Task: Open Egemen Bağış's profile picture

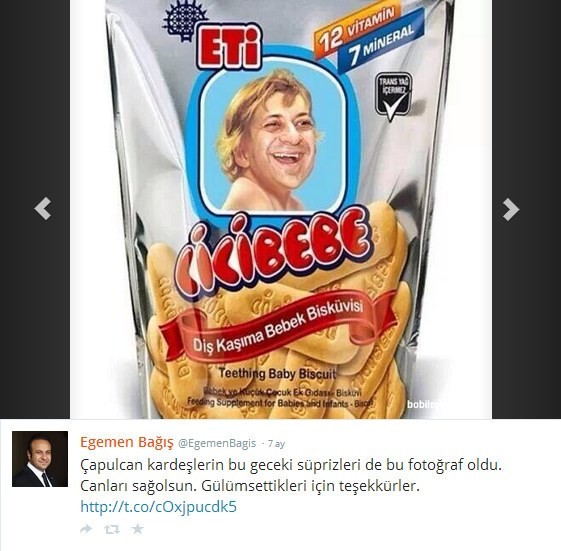Action: coord(40,459)
